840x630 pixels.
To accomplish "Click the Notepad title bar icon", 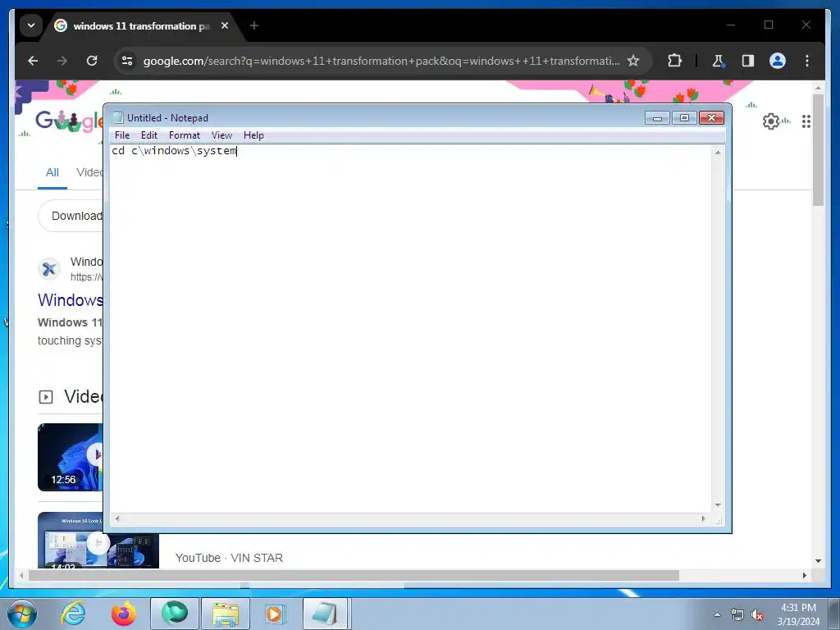I will [x=118, y=118].
